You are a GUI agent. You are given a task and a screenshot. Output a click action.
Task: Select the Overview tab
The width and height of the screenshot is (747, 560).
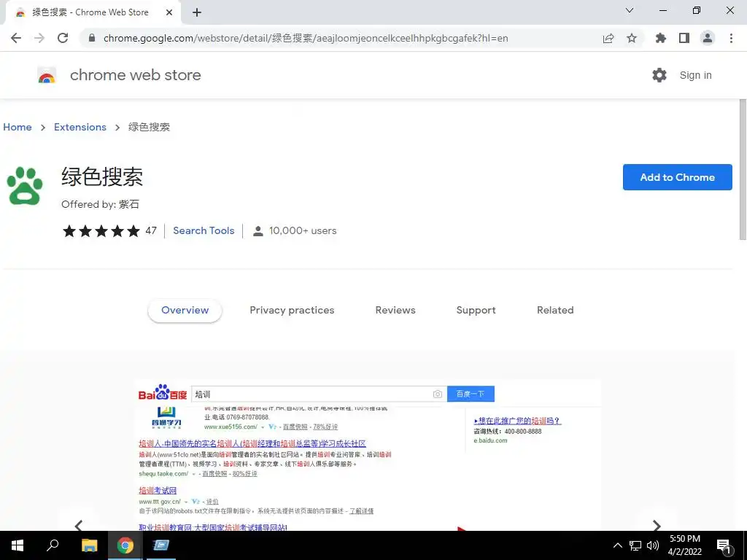(185, 310)
